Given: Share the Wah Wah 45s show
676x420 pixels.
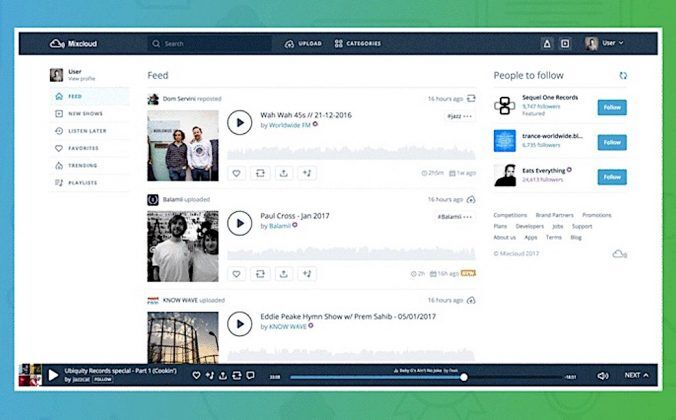Looking at the screenshot, I should point(284,173).
